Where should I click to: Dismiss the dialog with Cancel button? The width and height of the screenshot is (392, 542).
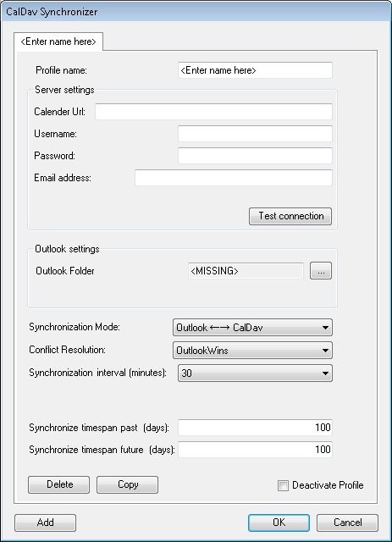point(347,523)
